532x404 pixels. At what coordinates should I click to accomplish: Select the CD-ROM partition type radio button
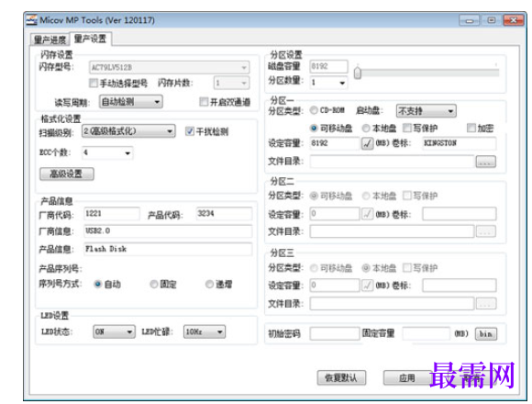[314, 110]
